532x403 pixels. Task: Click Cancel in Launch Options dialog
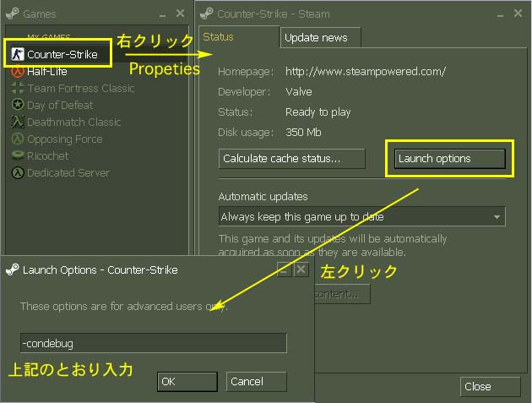tap(257, 382)
